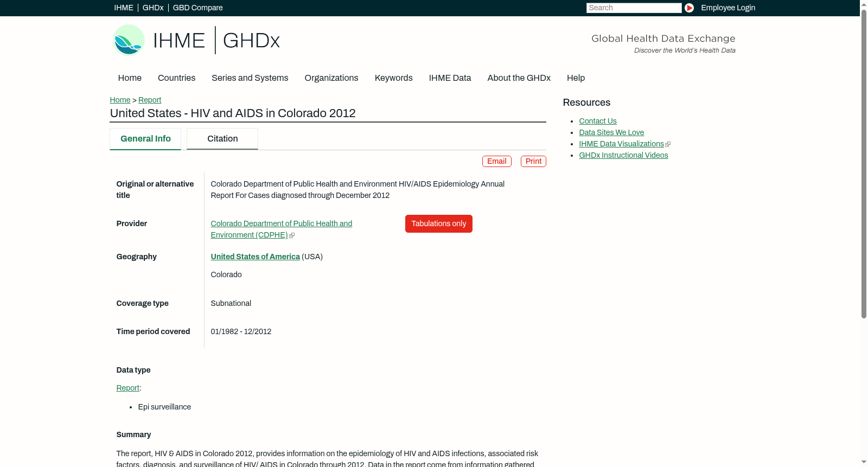Click the scrollbar up arrow
Viewport: 868px width, 467px height.
point(864,4)
